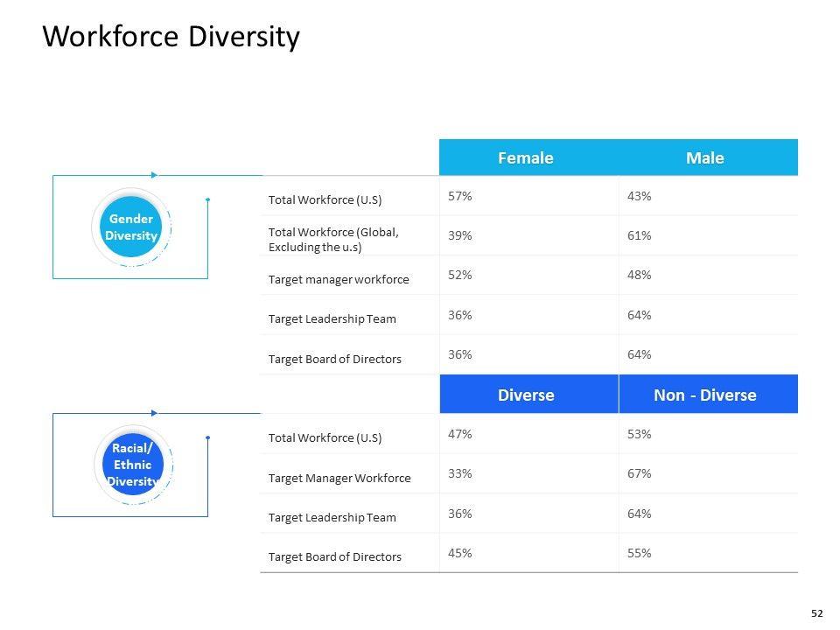This screenshot has width=840, height=630.
Task: Click 36% Diverse in racial Leadership Team row
Action: tap(460, 514)
